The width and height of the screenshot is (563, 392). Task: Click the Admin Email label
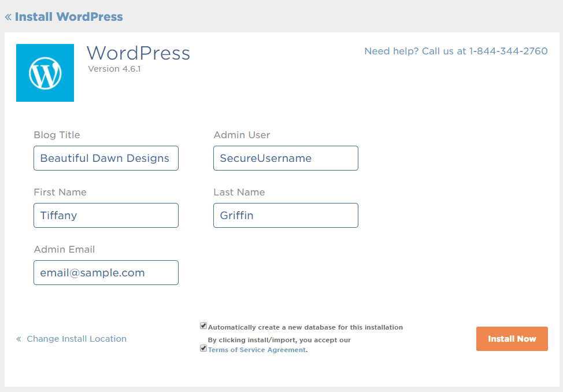tap(64, 249)
